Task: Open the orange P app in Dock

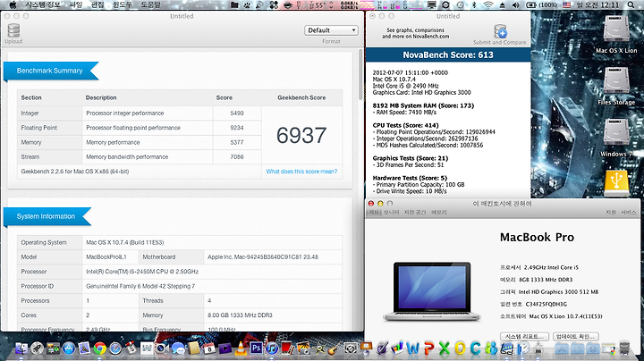Action: tap(428, 348)
